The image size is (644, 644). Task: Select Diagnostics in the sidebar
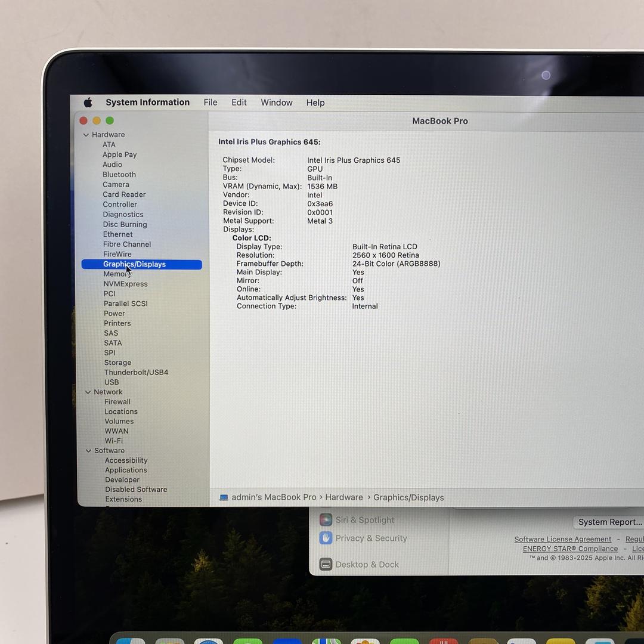[x=123, y=215]
